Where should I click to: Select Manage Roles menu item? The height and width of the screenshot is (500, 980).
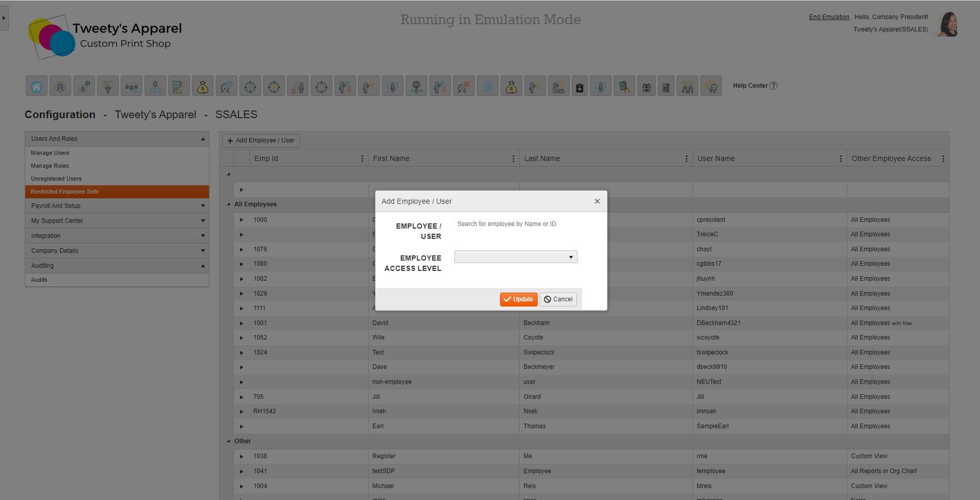click(117, 166)
